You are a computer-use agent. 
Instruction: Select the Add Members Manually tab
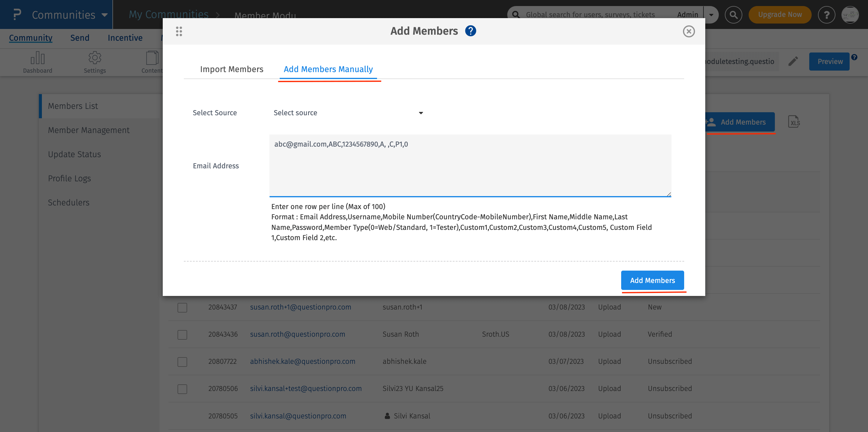(328, 69)
